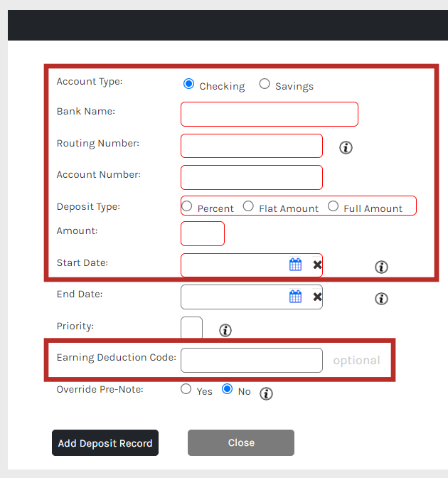
Task: Click the Account Type label
Action: 90,82
